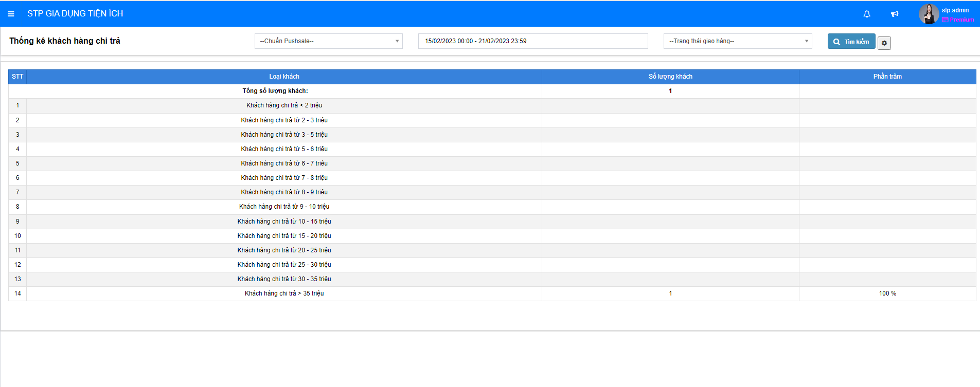
Task: Select the row 'chi trả từ 5 - 6 triệu'
Action: pos(284,149)
